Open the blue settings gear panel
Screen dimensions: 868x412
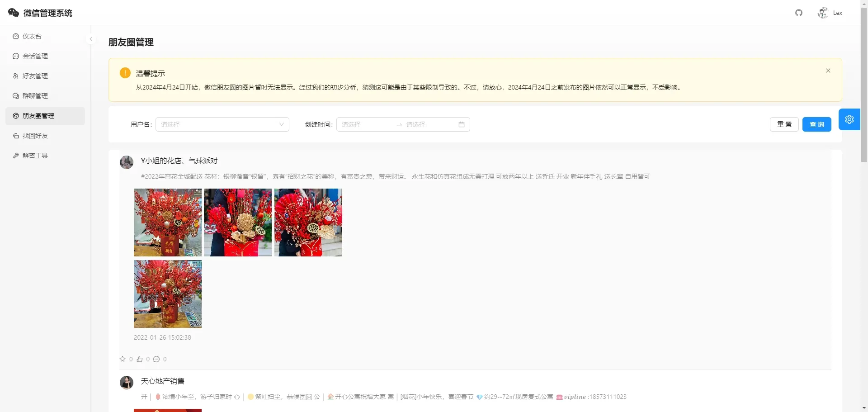849,119
